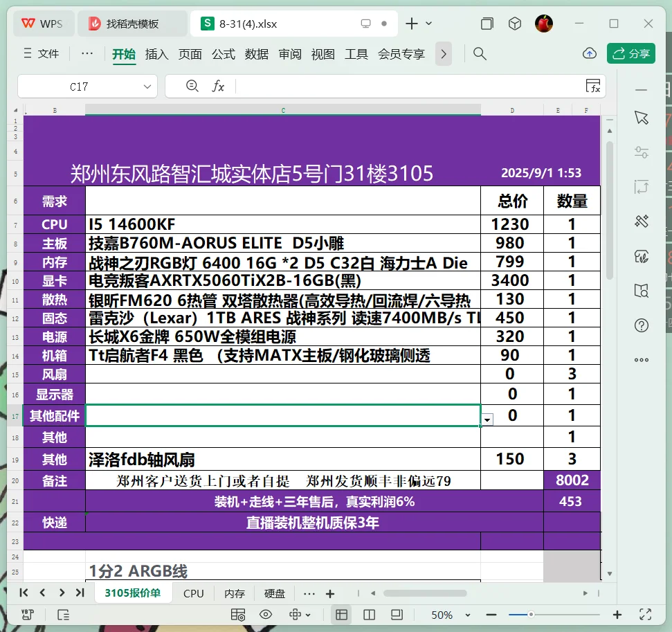The height and width of the screenshot is (632, 672).
Task: Expand the formula bar icon at right
Action: 593,86
